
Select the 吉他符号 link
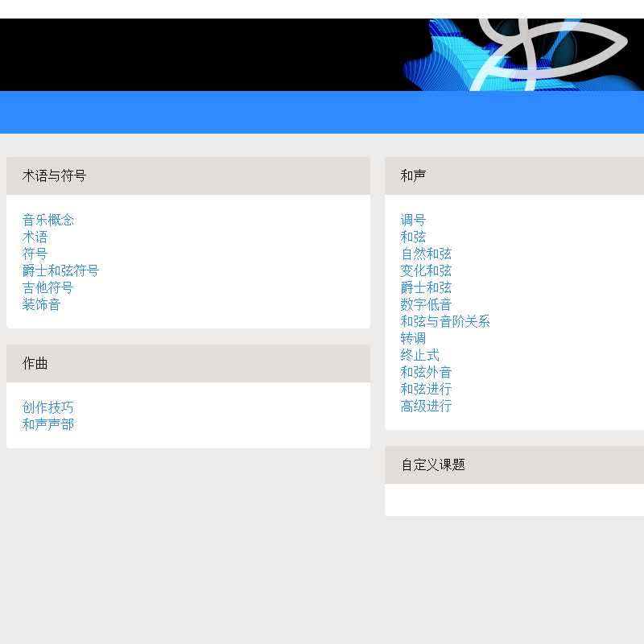47,287
